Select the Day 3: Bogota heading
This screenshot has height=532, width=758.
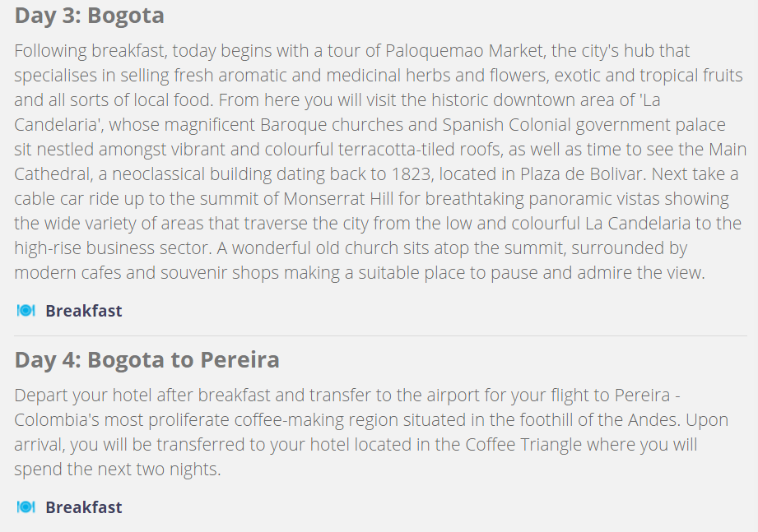90,16
